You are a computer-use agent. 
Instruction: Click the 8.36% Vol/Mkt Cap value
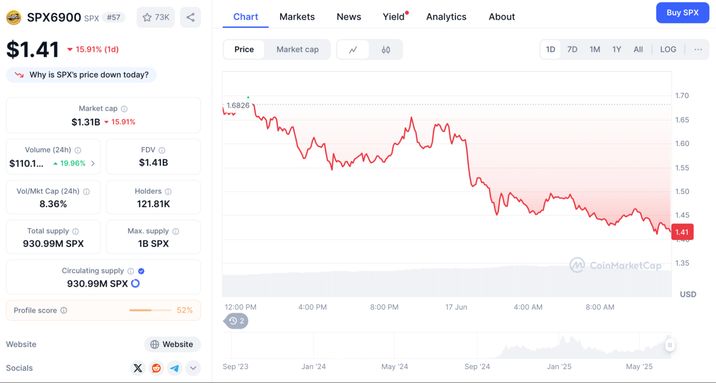click(x=53, y=204)
